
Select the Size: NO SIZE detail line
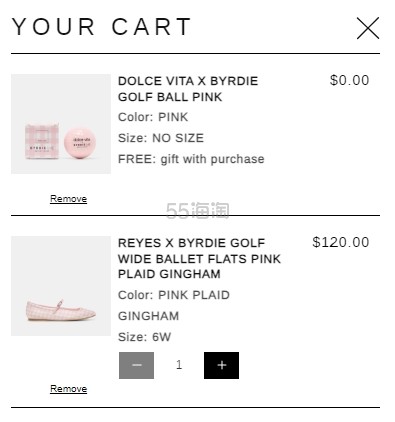[161, 138]
